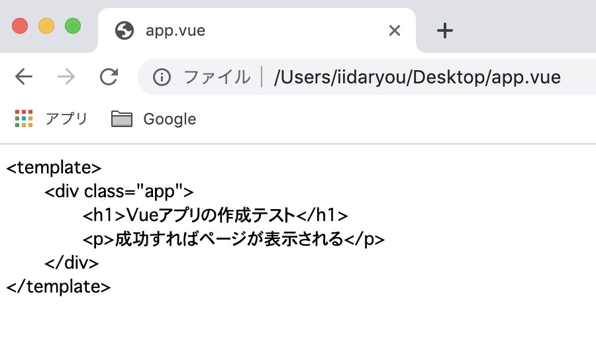
Task: Click the red close window button
Action: pos(20,26)
